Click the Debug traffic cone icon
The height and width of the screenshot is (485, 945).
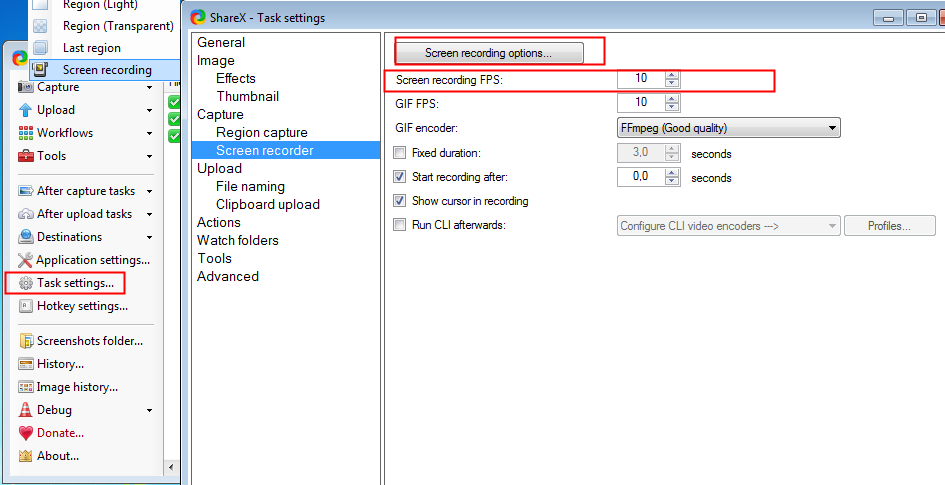pos(25,410)
